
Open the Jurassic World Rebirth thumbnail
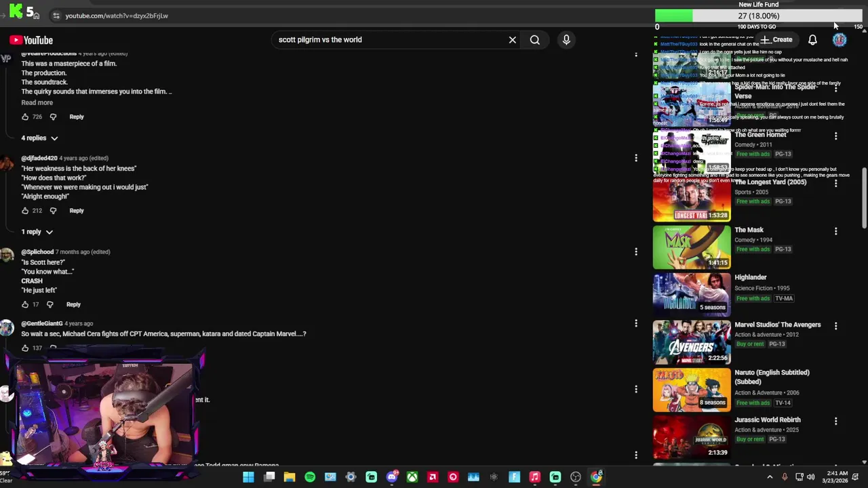[x=692, y=437]
